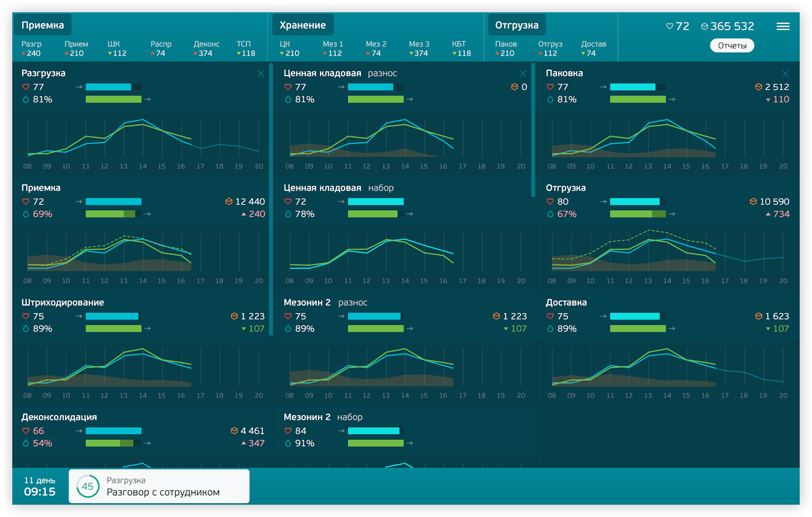Open the Прием 210 indicator
Screen dimensions: 812x517
pyautogui.click(x=76, y=48)
